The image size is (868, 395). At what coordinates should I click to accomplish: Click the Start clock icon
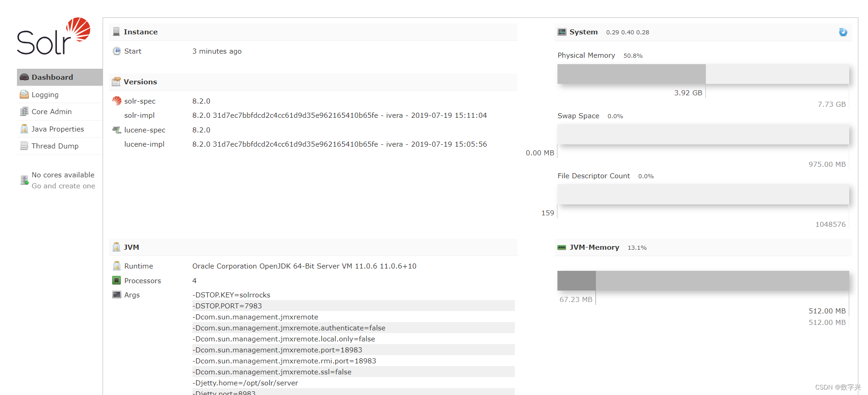(x=117, y=51)
